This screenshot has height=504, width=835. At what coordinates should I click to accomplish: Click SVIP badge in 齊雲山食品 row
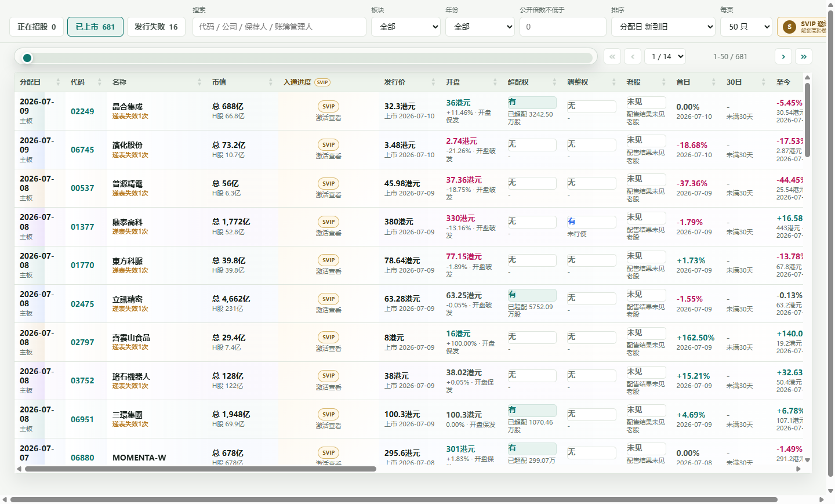point(329,338)
